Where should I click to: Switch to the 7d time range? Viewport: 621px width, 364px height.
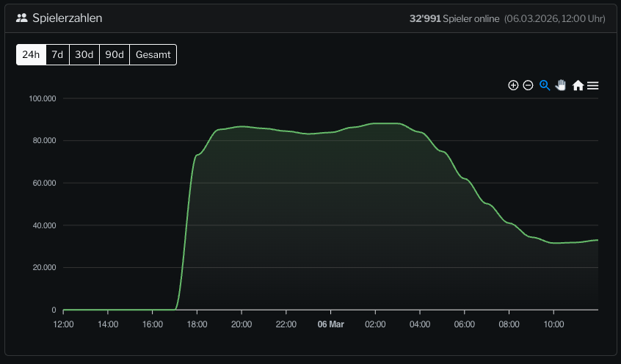(57, 54)
